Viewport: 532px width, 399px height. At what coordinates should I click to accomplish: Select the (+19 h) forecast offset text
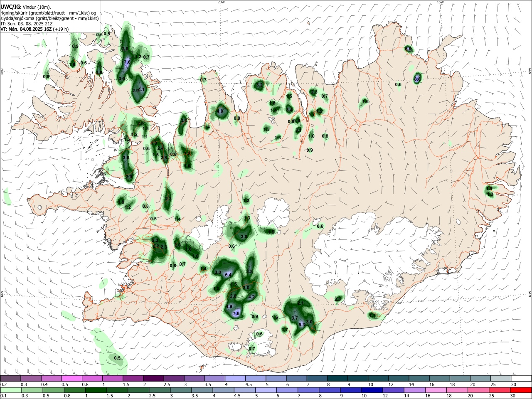(61, 29)
